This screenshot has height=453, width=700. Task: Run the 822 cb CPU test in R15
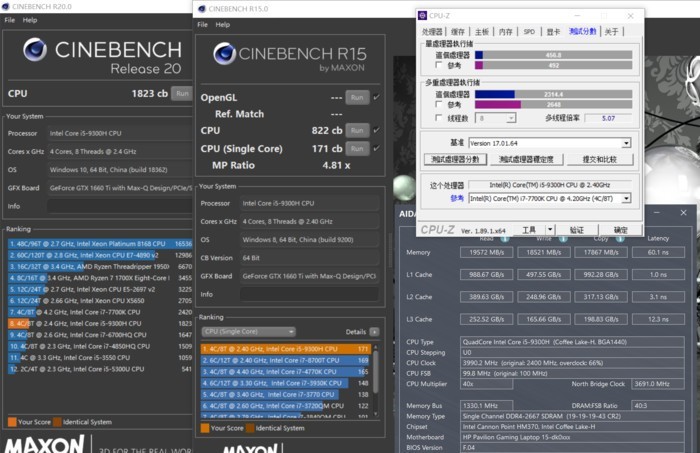pos(357,130)
